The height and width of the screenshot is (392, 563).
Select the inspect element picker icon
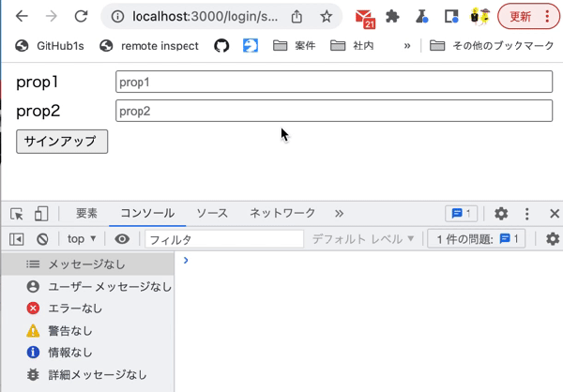point(17,214)
